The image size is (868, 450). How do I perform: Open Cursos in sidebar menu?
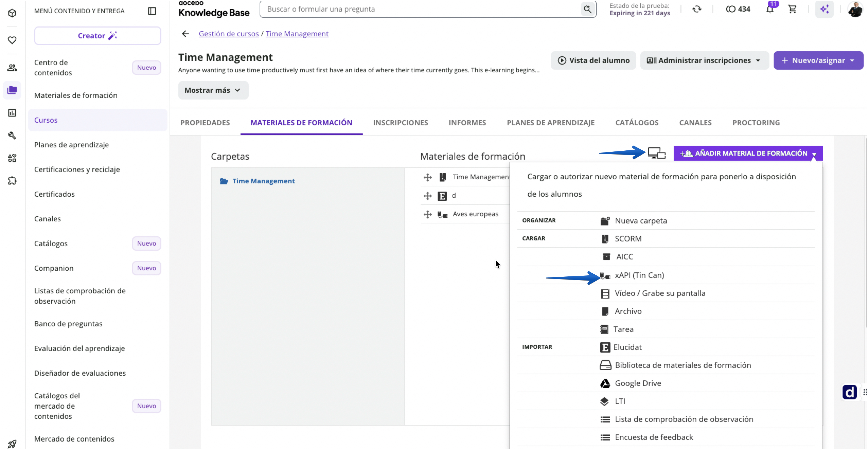pos(98,120)
